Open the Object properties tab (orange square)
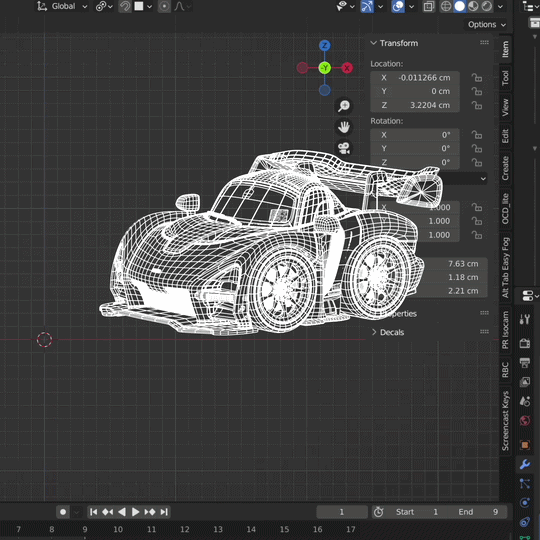Screen dimensions: 540x540 point(525,445)
